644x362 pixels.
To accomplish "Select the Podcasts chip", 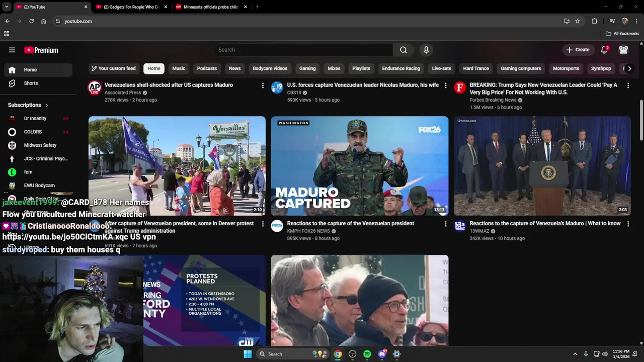I will (x=207, y=68).
